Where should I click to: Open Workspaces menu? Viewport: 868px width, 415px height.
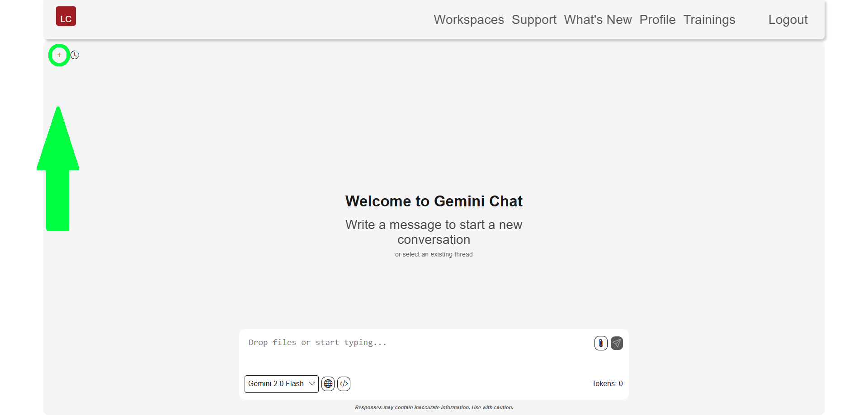tap(469, 20)
